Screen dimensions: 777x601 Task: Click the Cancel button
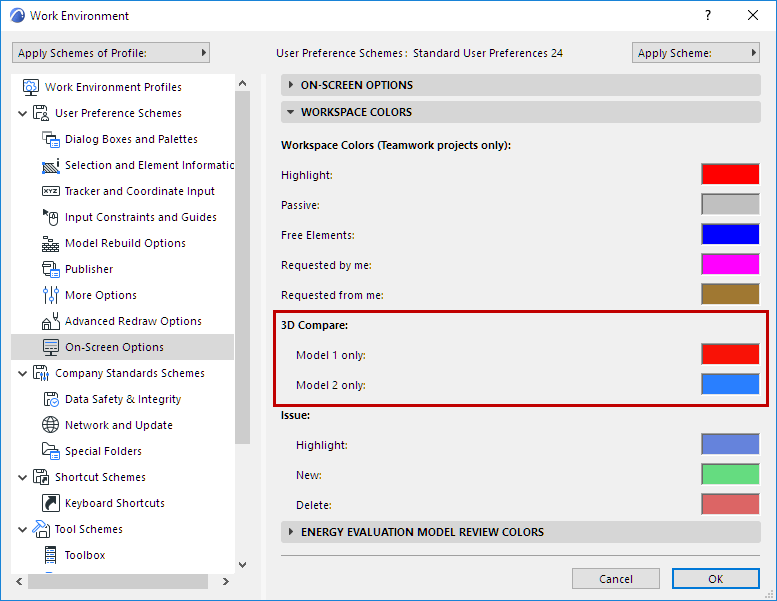pos(615,579)
